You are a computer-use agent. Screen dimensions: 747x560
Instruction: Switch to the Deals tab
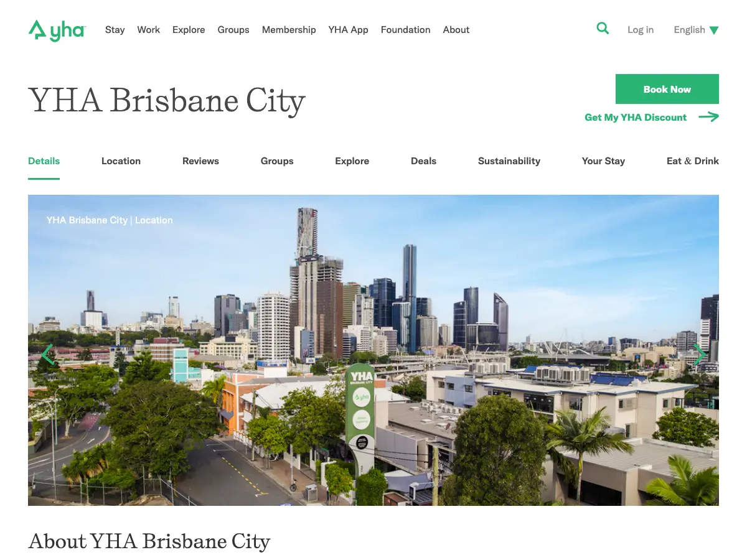click(424, 161)
